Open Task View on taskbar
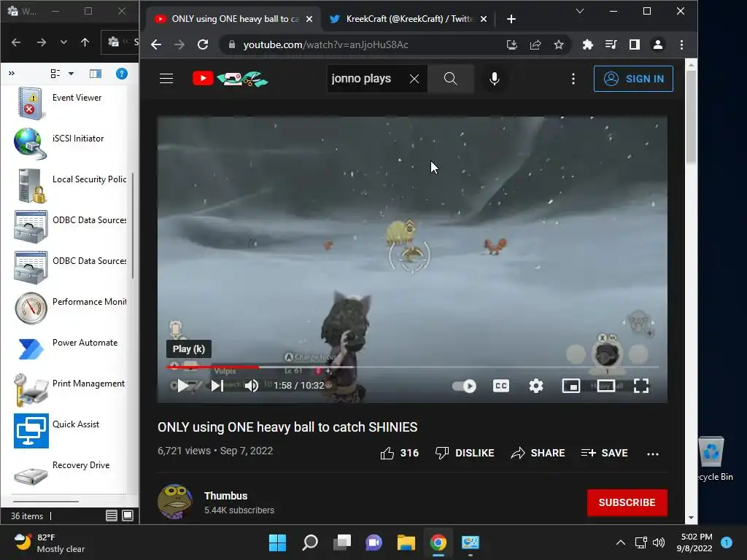Viewport: 747px width, 560px height. tap(342, 542)
